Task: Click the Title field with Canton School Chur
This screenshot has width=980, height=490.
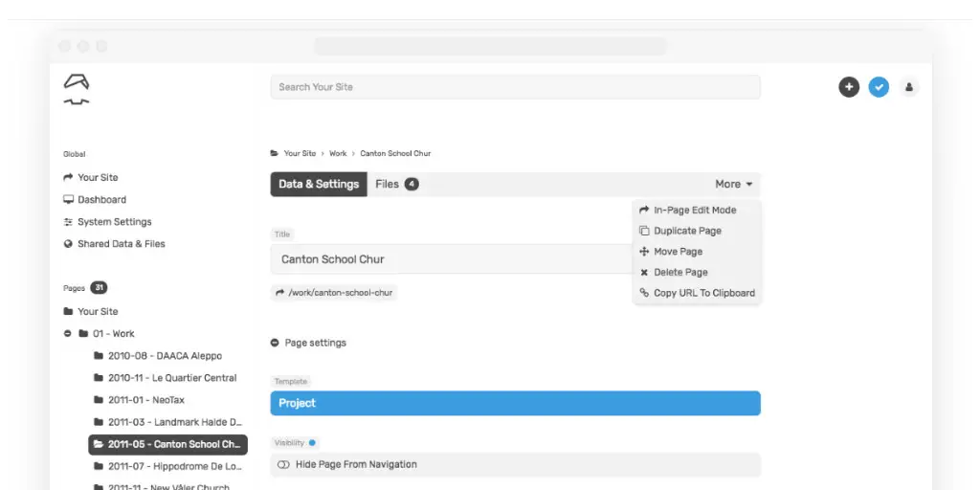Action: [453, 258]
